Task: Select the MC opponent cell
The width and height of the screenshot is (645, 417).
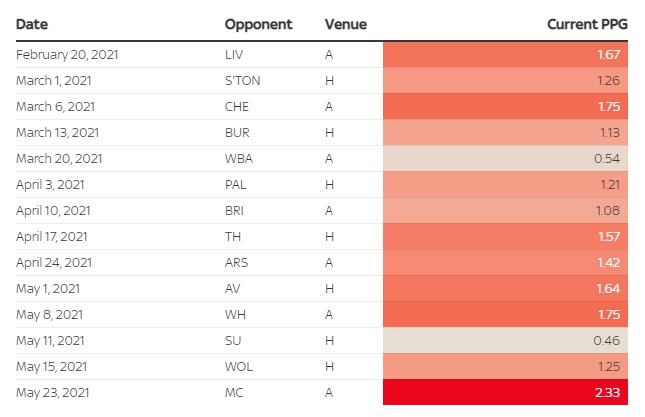Action: pyautogui.click(x=234, y=392)
